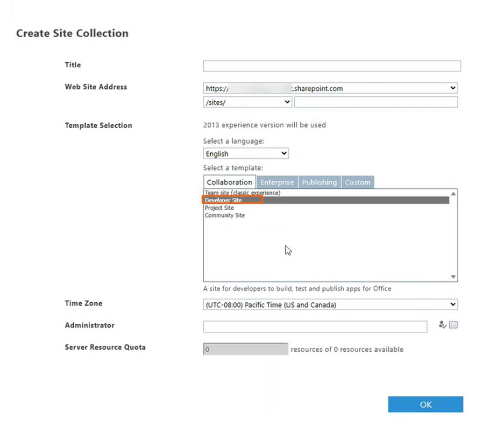Open the /sites/ managed path dropdown
The width and height of the screenshot is (504, 441).
[247, 102]
